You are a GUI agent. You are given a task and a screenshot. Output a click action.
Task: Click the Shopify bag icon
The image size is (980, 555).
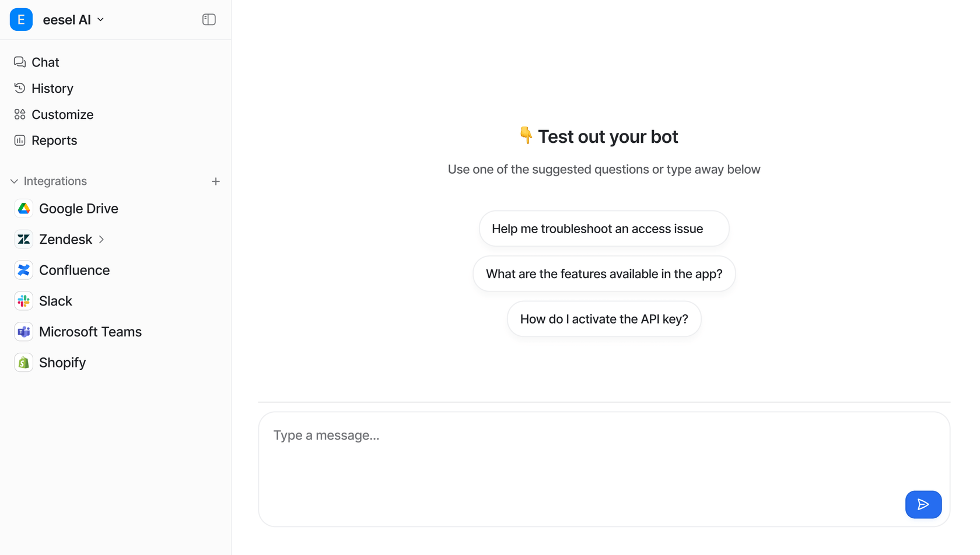click(24, 363)
